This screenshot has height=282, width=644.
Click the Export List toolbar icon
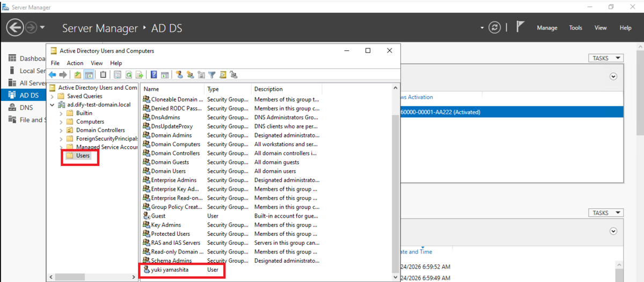[x=139, y=75]
